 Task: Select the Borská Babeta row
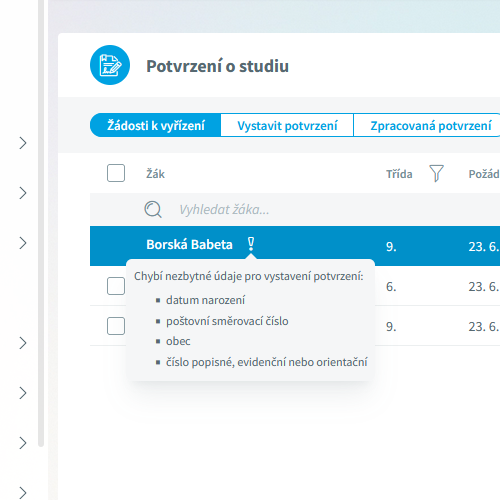pyautogui.click(x=295, y=246)
